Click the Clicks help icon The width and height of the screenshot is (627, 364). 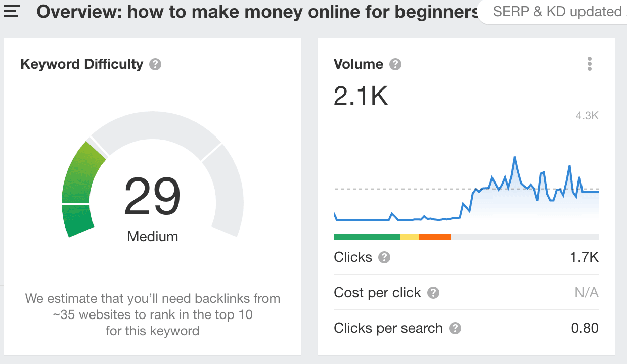(384, 257)
